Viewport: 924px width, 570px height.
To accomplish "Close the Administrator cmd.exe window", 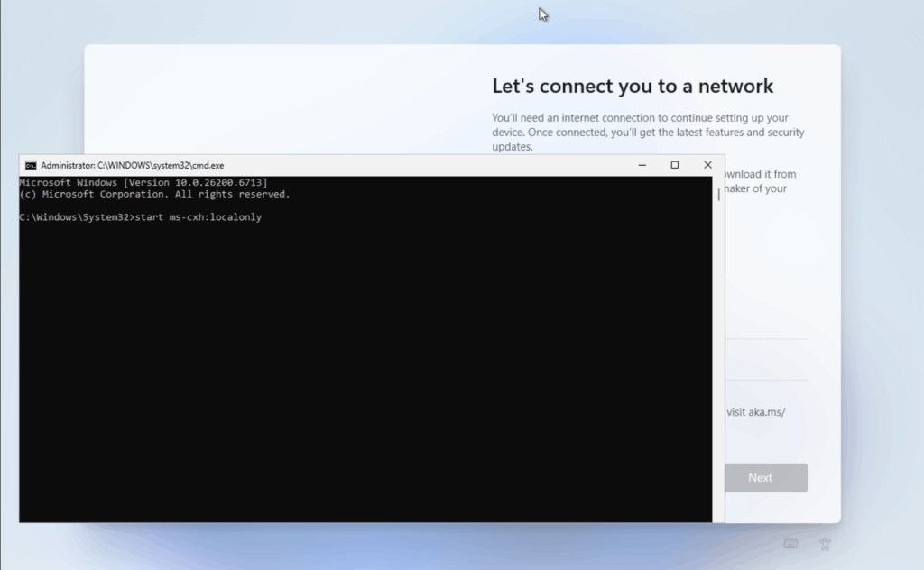I will coord(707,165).
